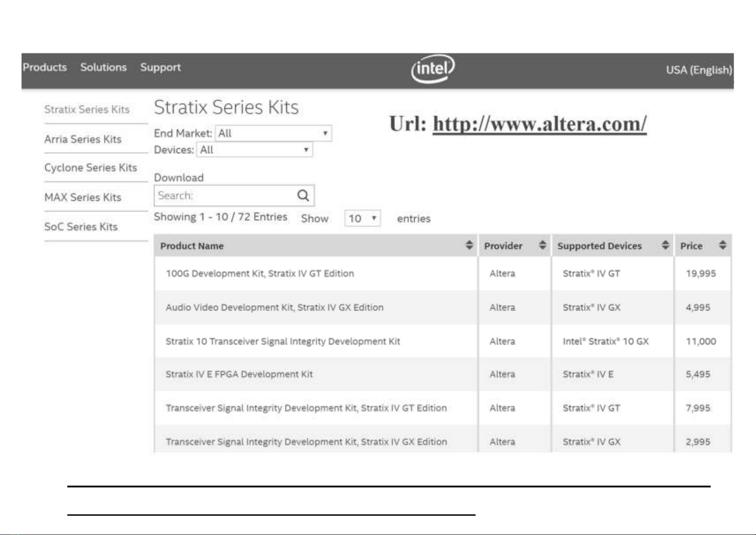756x535 pixels.
Task: Sort table by Provider column arrows
Action: 542,245
